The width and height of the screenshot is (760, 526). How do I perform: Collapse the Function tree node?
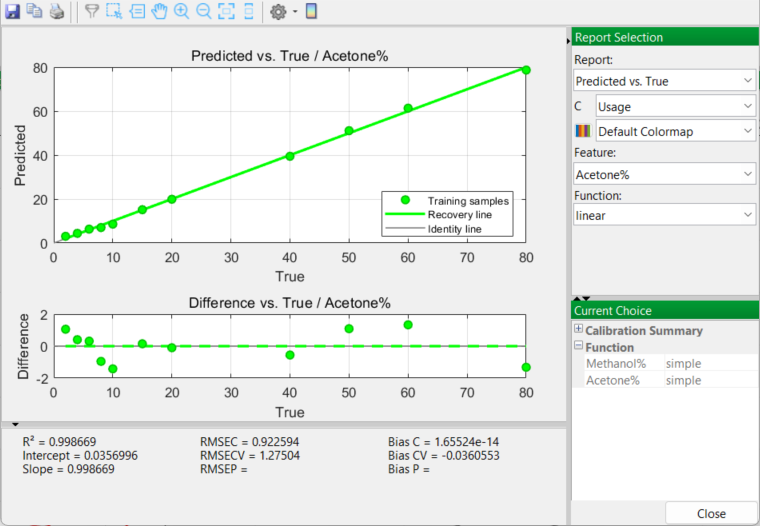[x=579, y=347]
